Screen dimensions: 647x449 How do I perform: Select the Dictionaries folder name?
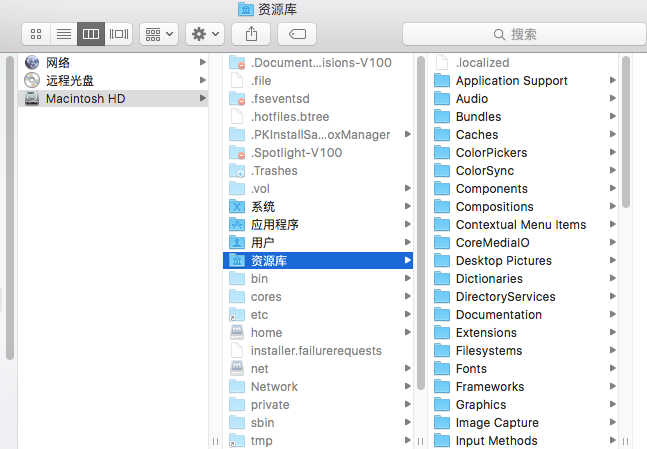(x=489, y=279)
